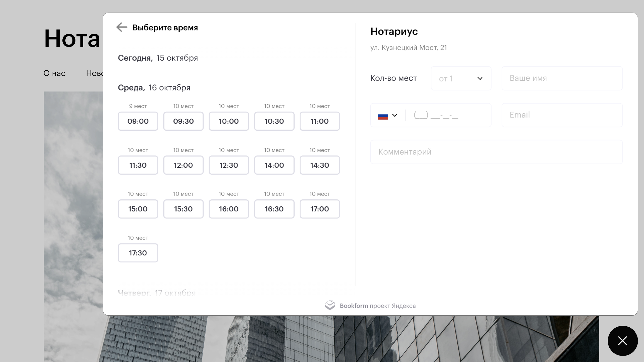The width and height of the screenshot is (644, 362).
Task: Click the Среда, 16 октября heading
Action: tap(154, 87)
